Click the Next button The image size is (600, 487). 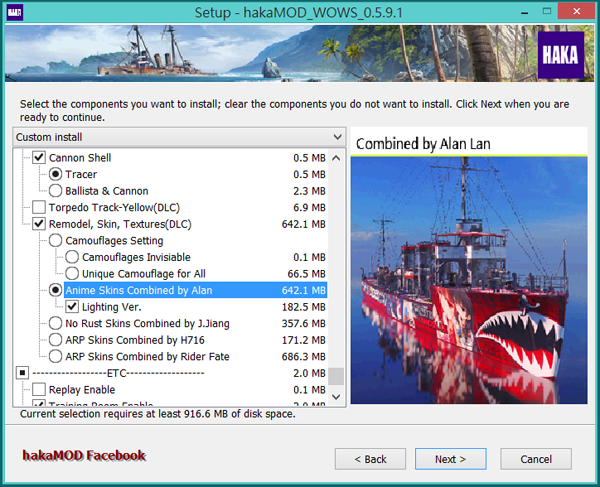click(x=450, y=459)
